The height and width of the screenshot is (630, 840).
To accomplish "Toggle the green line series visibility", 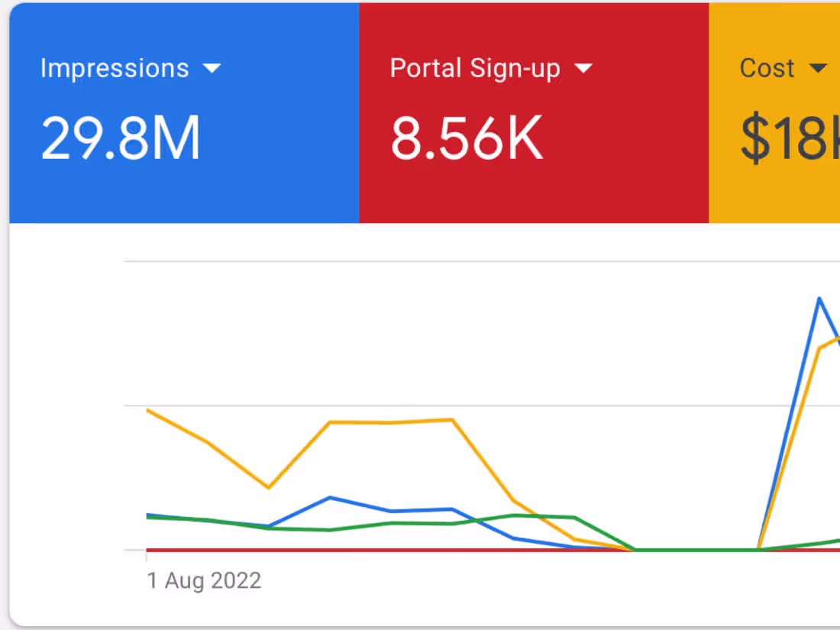I will 344,525.
